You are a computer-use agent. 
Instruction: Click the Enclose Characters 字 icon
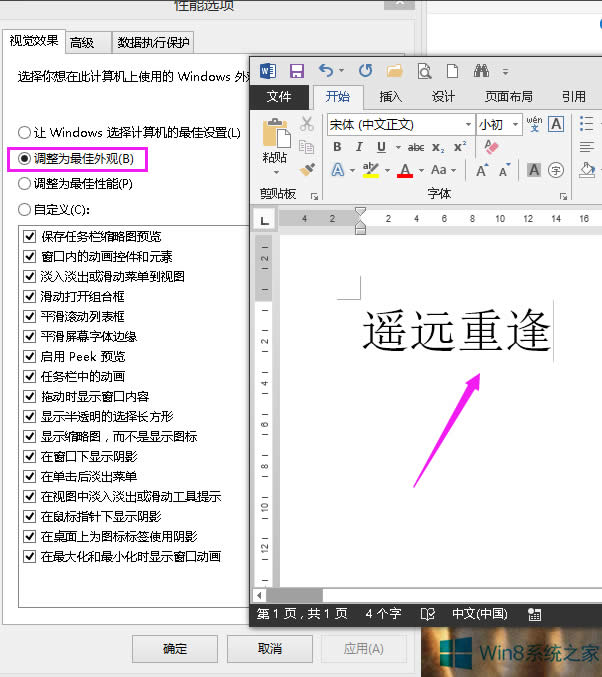[556, 170]
